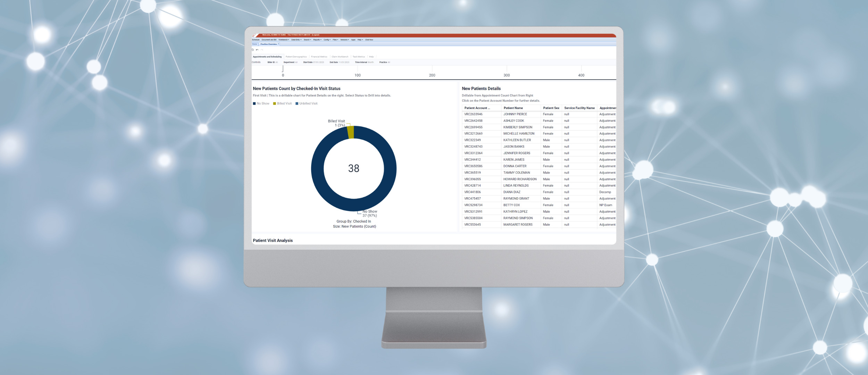Open Chat Now in the menu bar
Screen dimensions: 868x375
point(369,40)
